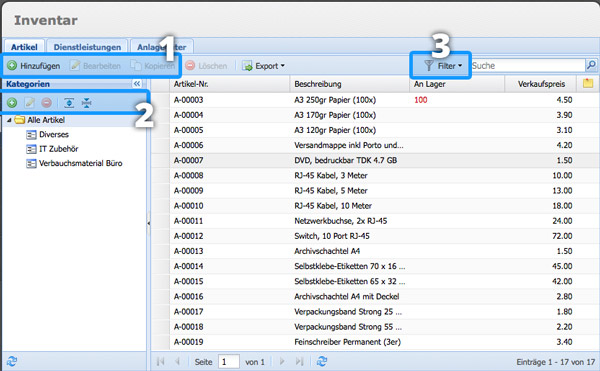Click the Löschen button

206,66
